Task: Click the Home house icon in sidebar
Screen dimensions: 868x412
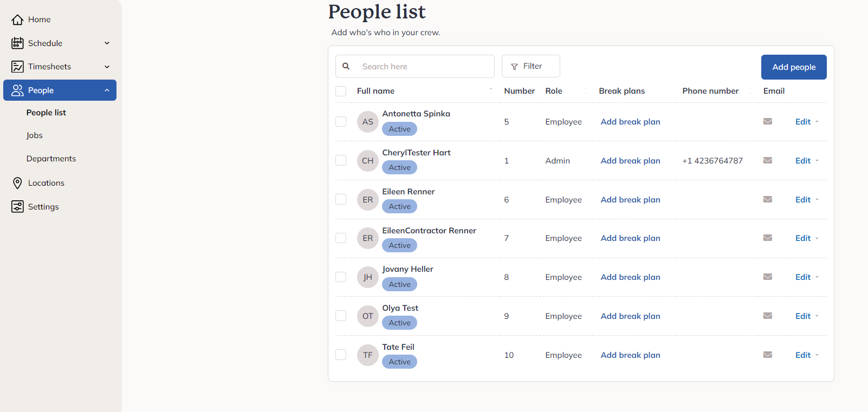Action: (17, 19)
